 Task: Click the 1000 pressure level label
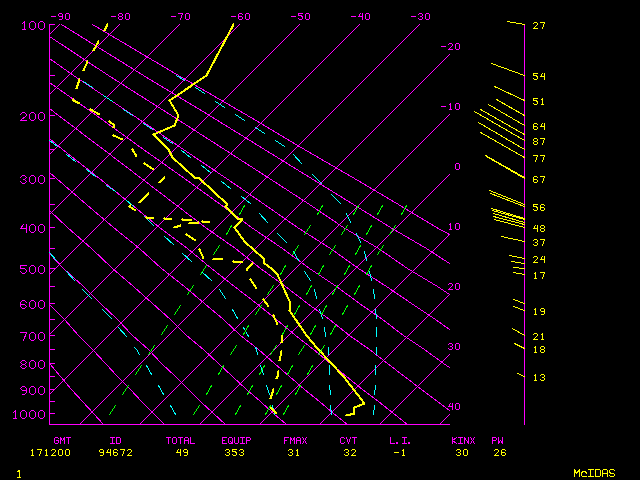pyautogui.click(x=29, y=414)
